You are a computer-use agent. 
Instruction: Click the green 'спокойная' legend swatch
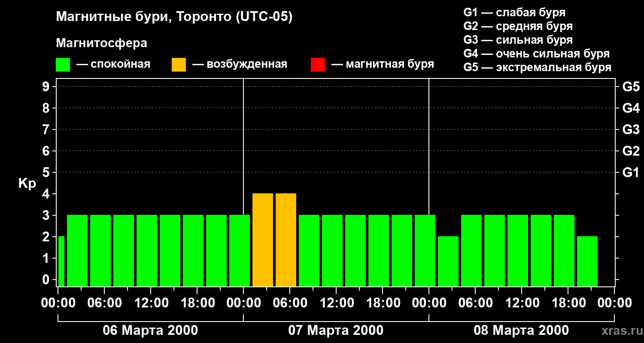point(63,65)
